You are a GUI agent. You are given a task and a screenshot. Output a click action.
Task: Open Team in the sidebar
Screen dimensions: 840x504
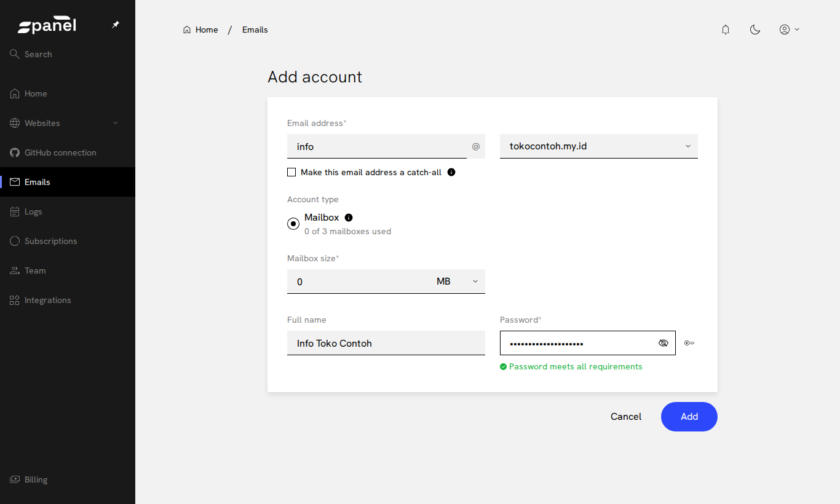[x=68, y=270]
